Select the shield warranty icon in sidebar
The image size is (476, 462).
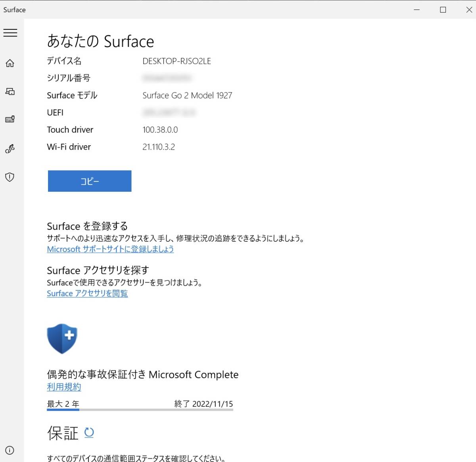point(10,177)
